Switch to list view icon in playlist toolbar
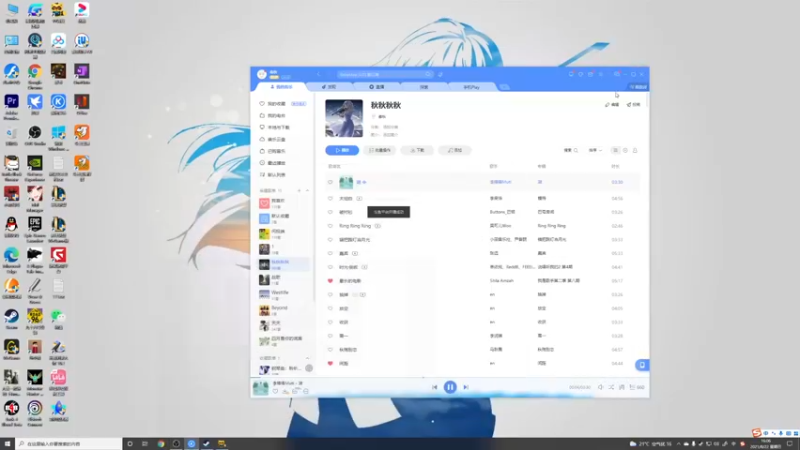The height and width of the screenshot is (450, 800). tap(615, 151)
